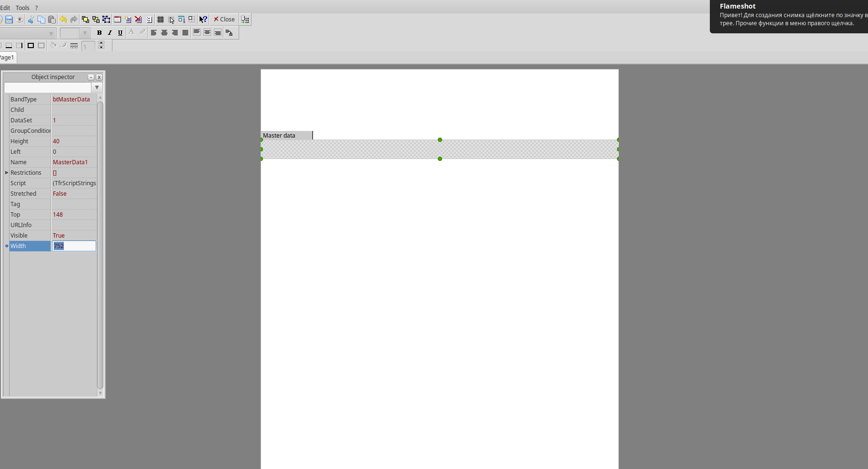Click the yellow Undo arrow
Image resolution: width=868 pixels, height=469 pixels.
click(x=63, y=20)
